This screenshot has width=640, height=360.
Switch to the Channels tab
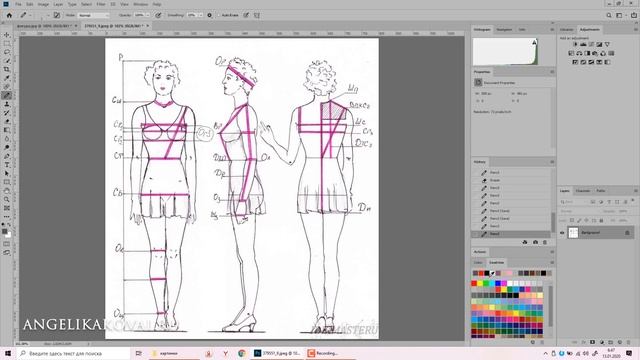pyautogui.click(x=583, y=191)
